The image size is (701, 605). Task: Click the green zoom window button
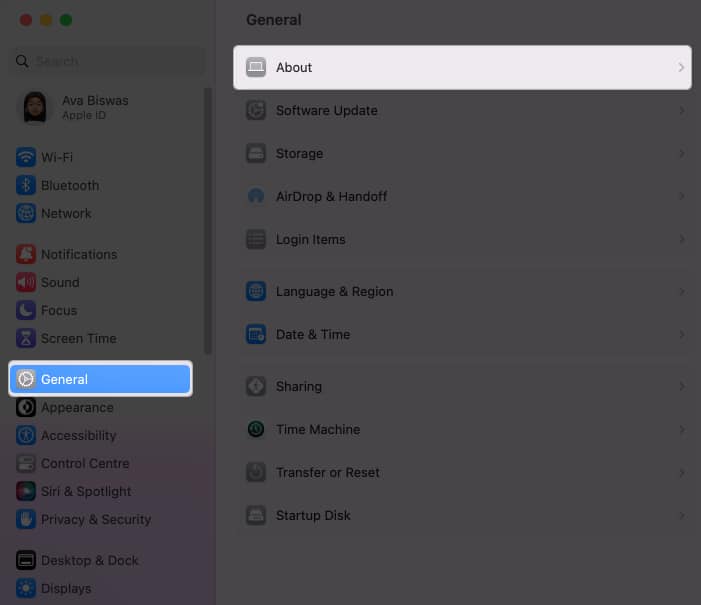pos(66,20)
